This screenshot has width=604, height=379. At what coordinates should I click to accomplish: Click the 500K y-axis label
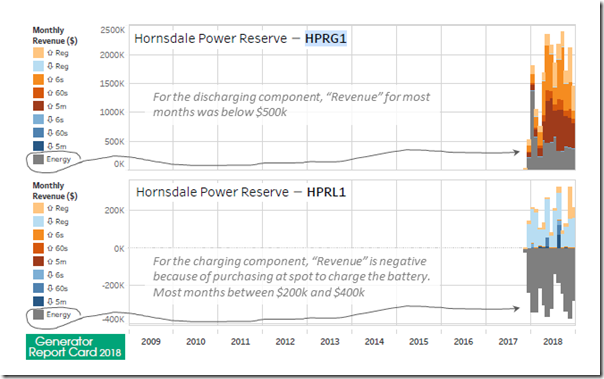115,141
